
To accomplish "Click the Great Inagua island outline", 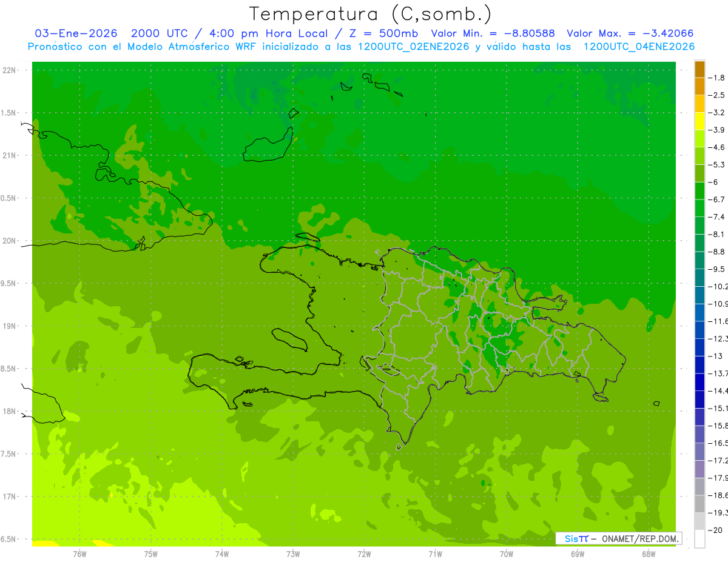I will (x=268, y=146).
